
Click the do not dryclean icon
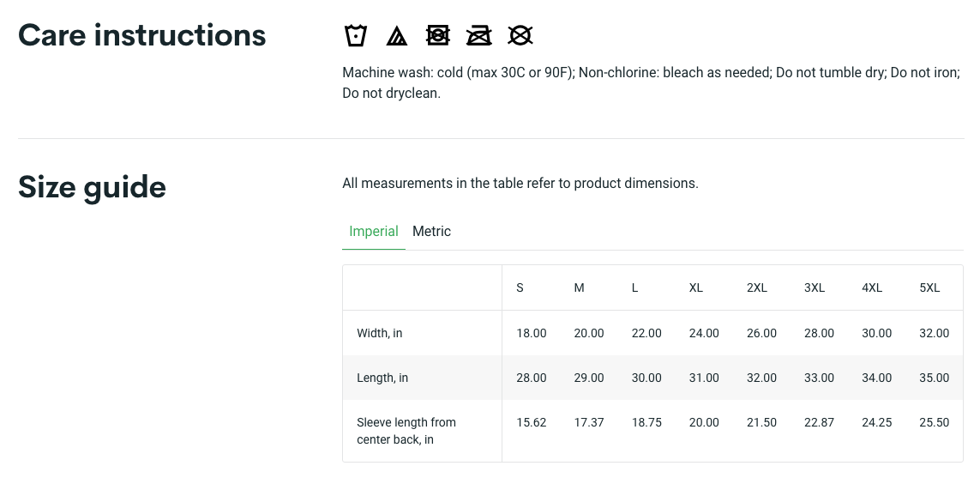pyautogui.click(x=520, y=35)
